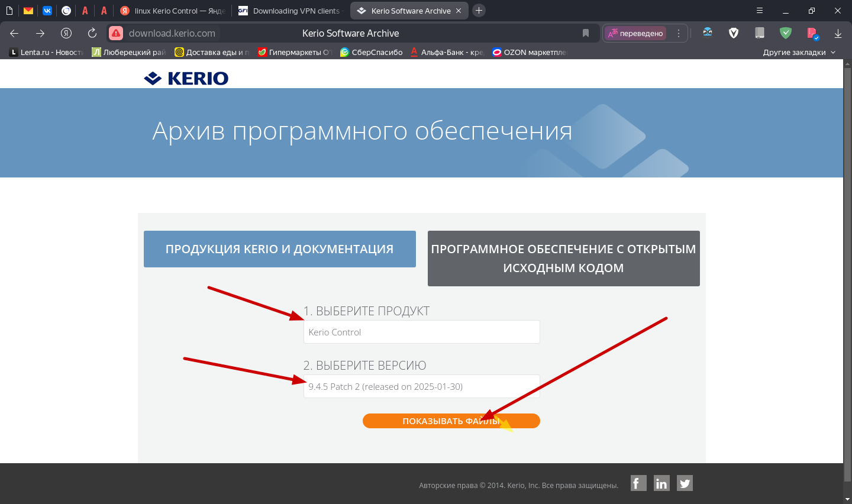
Task: Open the gray book reader extension
Action: [x=760, y=33]
